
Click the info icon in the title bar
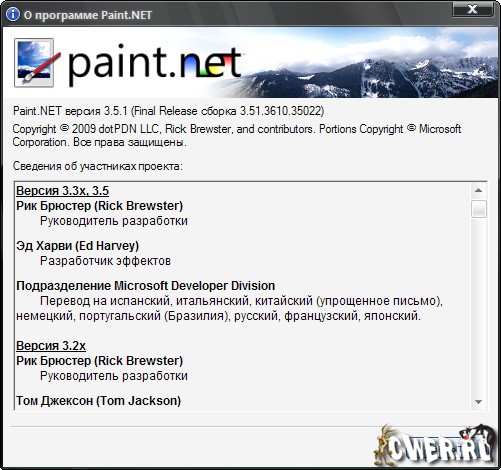click(x=13, y=14)
